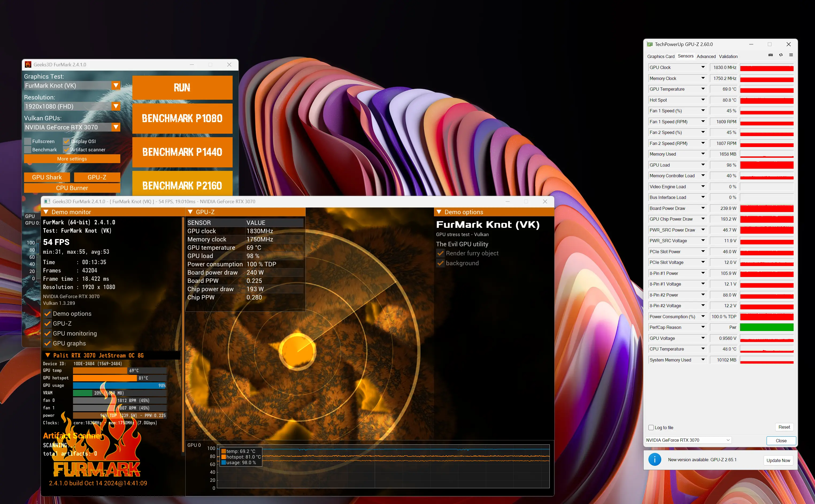Minimize the GPU-Z window
The height and width of the screenshot is (504, 815).
[751, 44]
